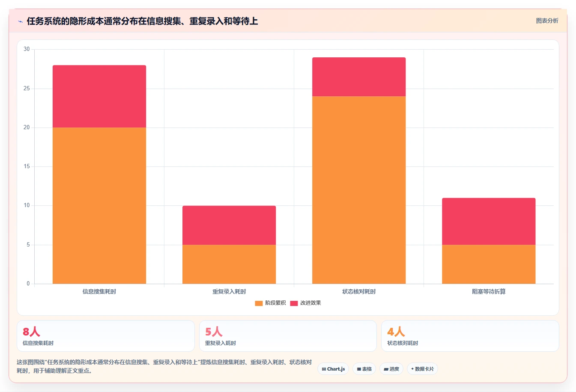This screenshot has width=576, height=392.
Task: Click the icon inside the Chart.js chip
Action: (324, 369)
